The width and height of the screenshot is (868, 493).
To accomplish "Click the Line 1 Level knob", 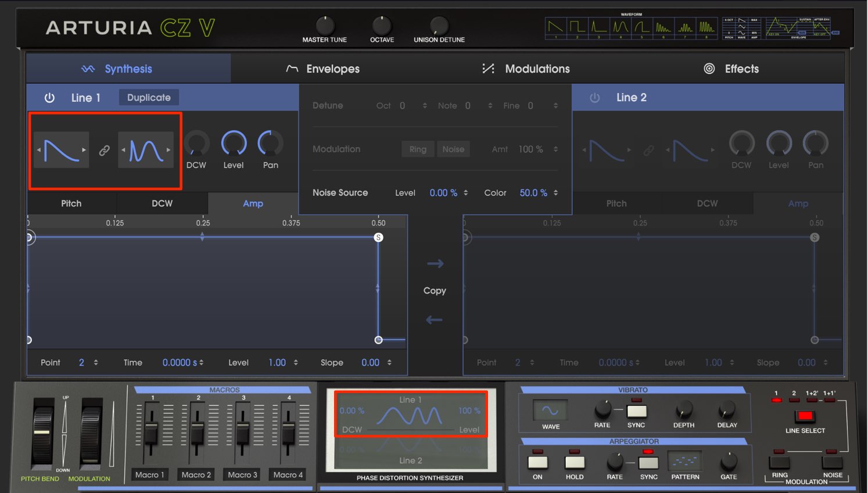I will click(234, 143).
